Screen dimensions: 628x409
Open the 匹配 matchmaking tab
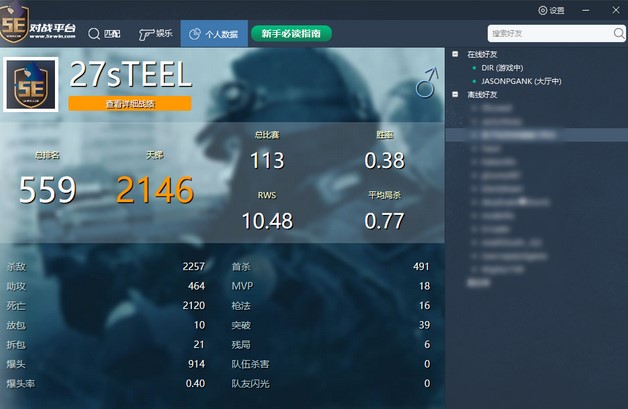click(105, 33)
